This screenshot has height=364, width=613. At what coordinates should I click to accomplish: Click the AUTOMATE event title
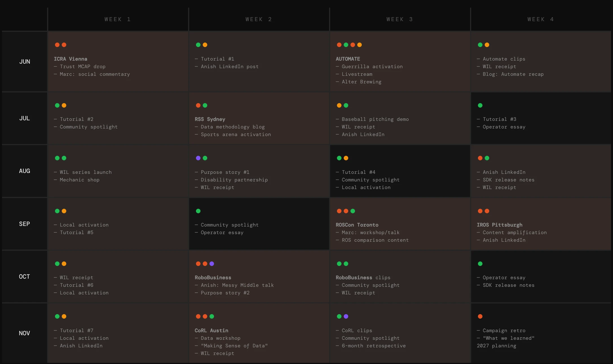[348, 59]
